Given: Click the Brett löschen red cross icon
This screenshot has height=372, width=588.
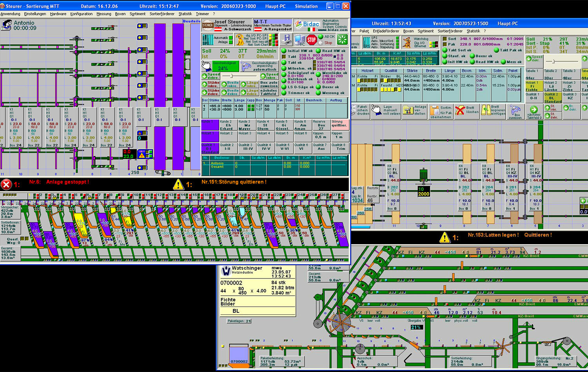Looking at the screenshot, I should tap(460, 110).
